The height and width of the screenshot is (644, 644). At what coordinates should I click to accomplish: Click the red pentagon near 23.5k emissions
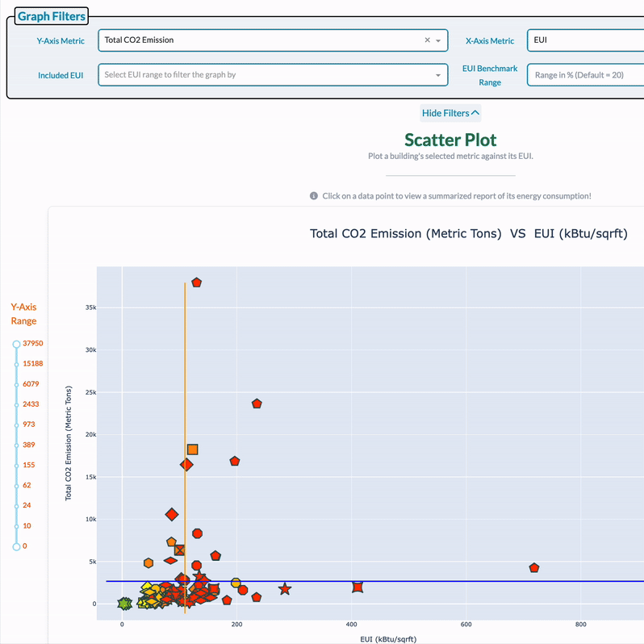pos(257,404)
